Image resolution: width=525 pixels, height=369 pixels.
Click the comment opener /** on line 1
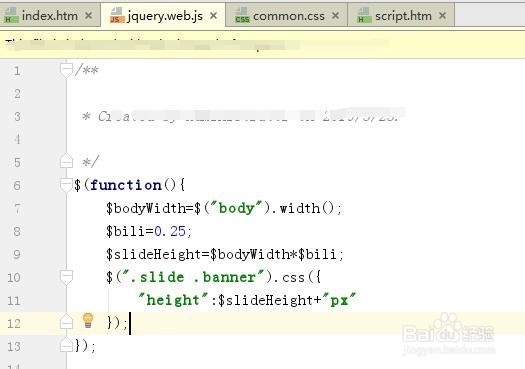pos(87,70)
